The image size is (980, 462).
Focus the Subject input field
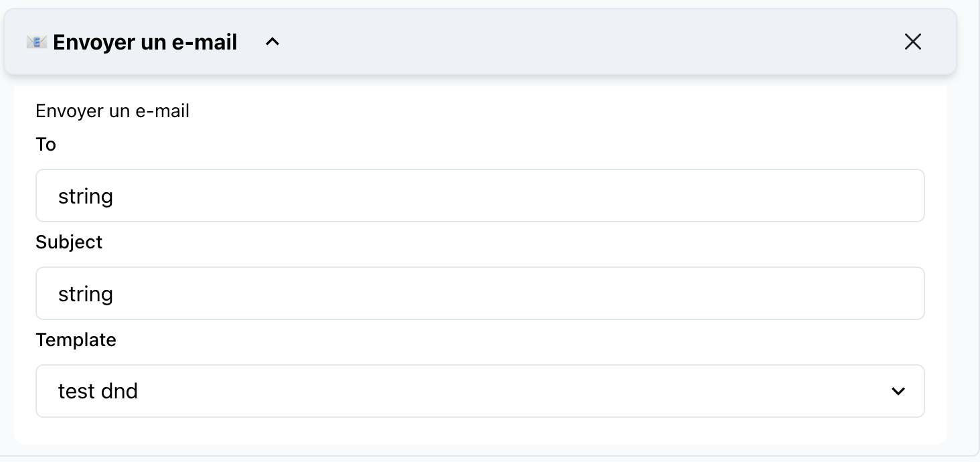479,293
